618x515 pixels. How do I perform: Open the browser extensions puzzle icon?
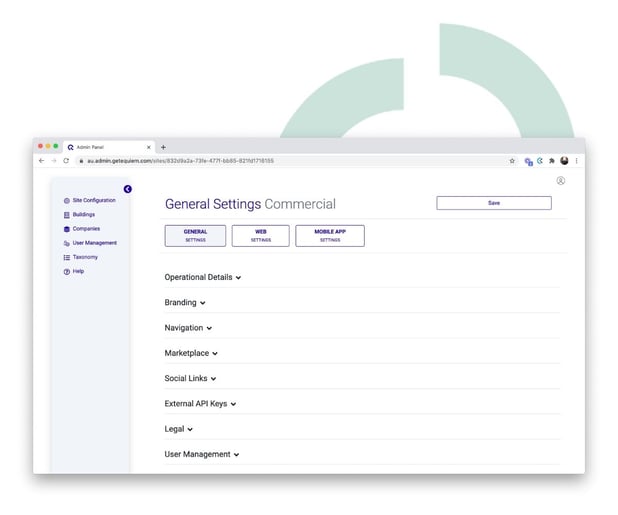coord(551,160)
